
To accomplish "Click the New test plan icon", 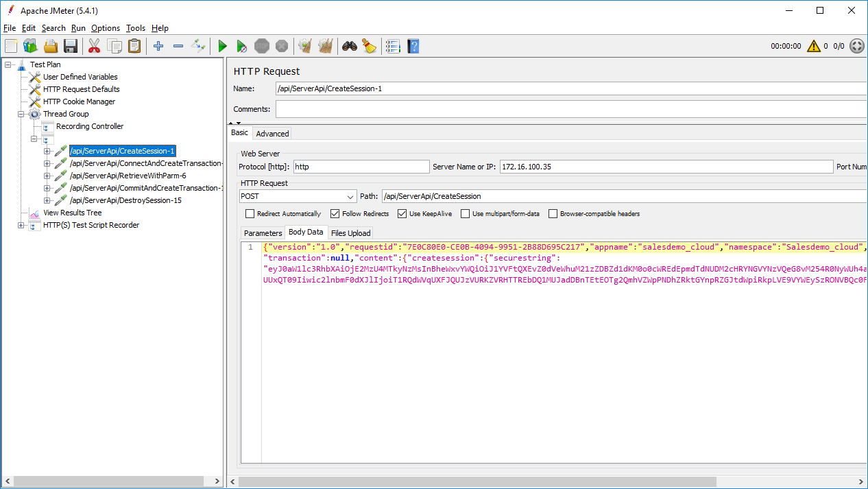I will click(x=11, y=46).
